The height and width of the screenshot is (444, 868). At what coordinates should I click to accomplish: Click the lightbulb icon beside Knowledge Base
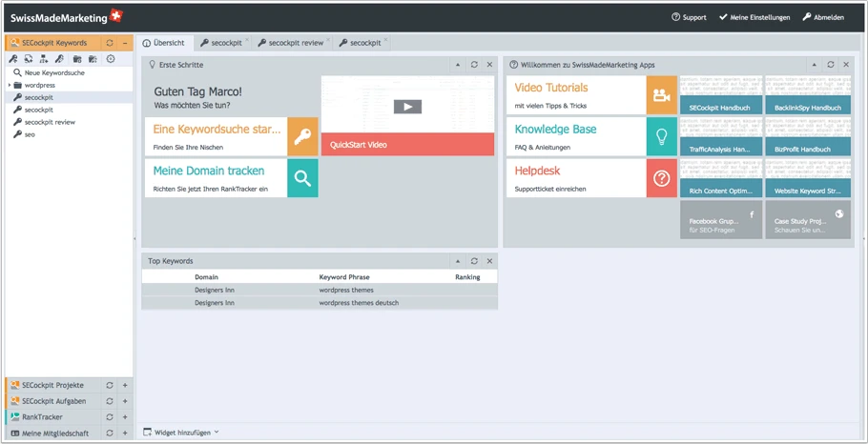pyautogui.click(x=662, y=136)
